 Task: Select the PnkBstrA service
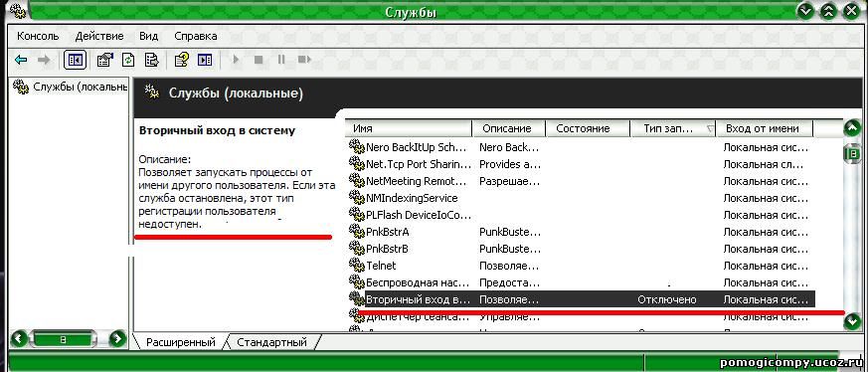pyautogui.click(x=582, y=232)
